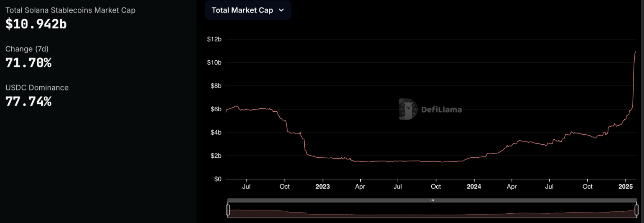Screen dimensions: 644x223
Task: Select the left handle of the range slider
Action: pyautogui.click(x=228, y=210)
